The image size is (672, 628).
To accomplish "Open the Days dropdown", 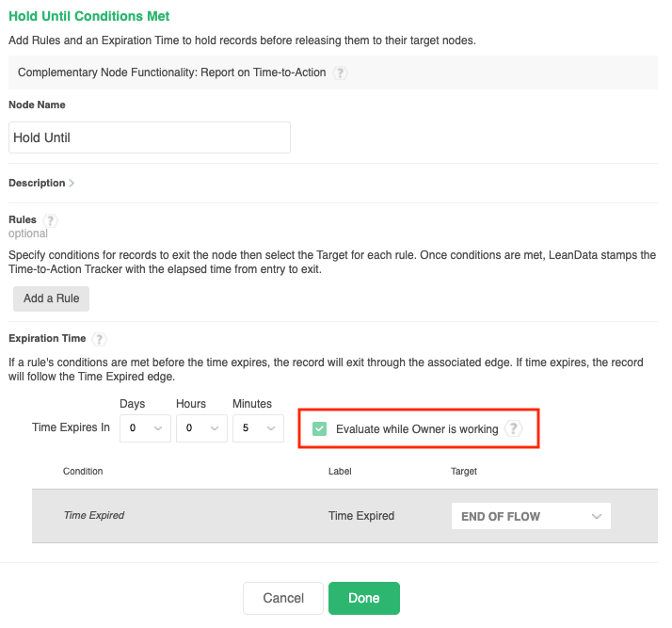I will [x=145, y=428].
